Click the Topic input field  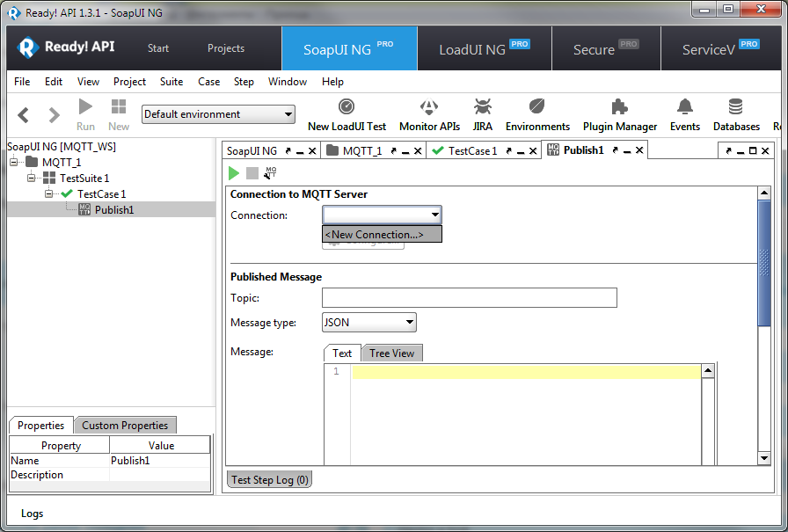click(x=470, y=298)
